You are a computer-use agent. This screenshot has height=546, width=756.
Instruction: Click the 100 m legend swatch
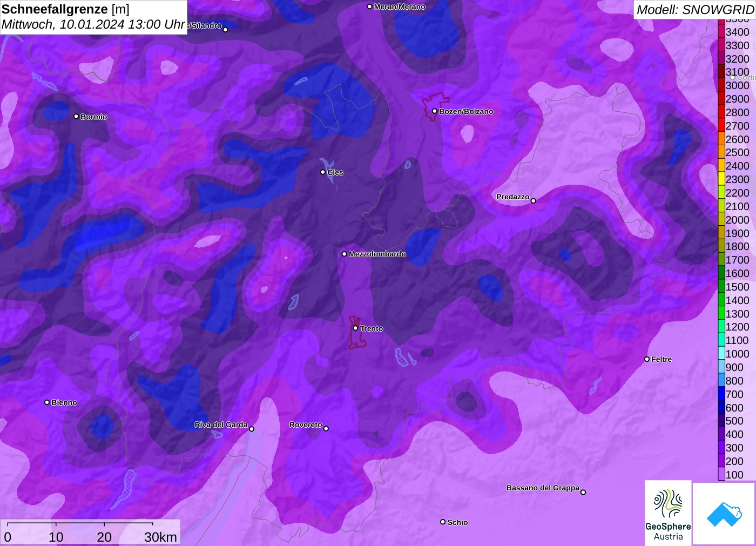coord(721,475)
